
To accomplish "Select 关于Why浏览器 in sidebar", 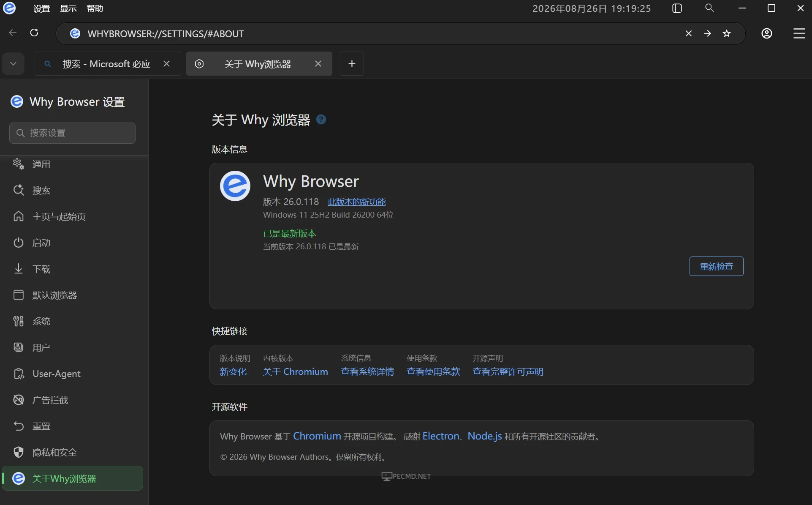I will click(73, 478).
